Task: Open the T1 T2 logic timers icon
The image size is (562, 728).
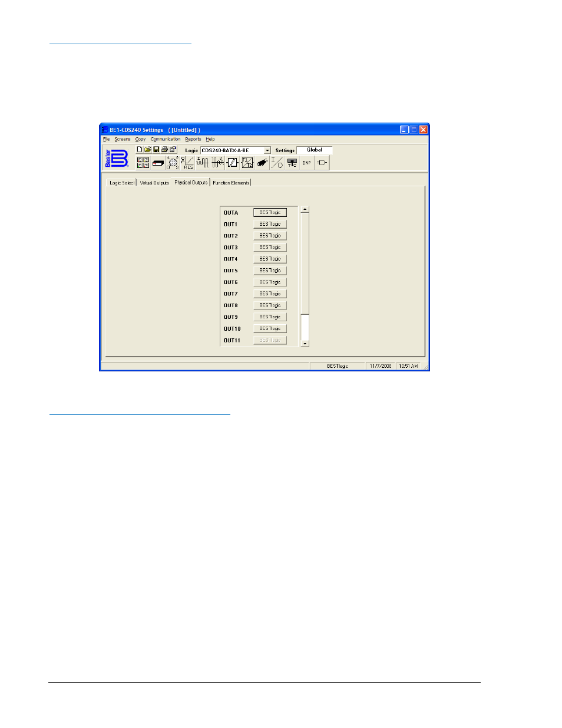Action: point(247,163)
